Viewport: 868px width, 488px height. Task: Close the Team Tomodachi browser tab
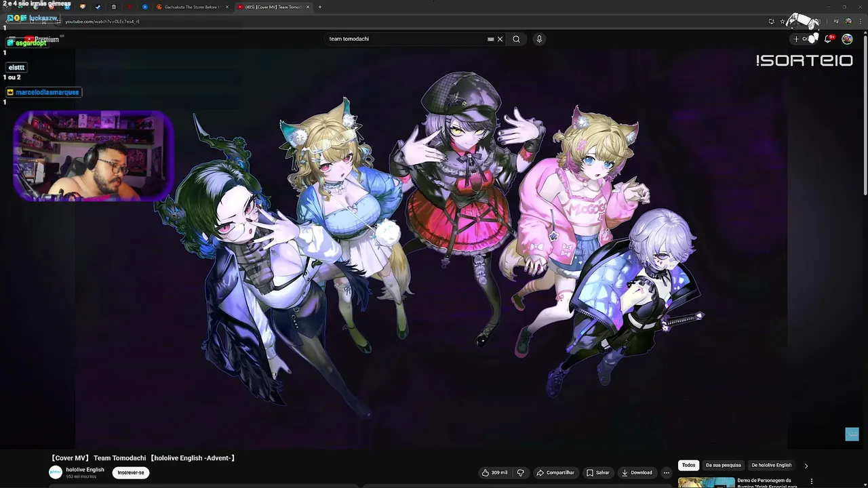[308, 7]
